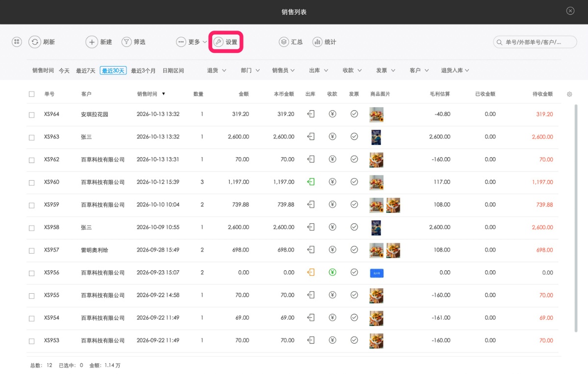Check the box for order XS964
This screenshot has height=374, width=588.
pos(32,115)
